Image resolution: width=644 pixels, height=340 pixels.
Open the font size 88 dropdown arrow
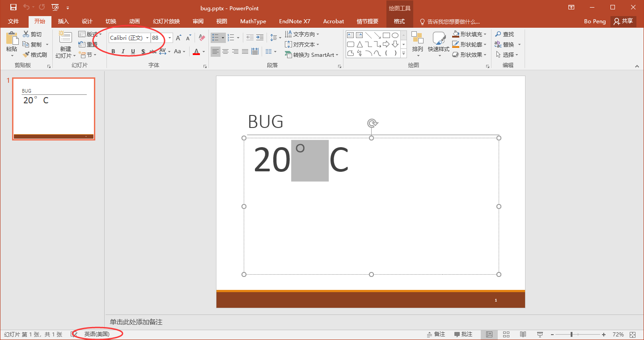169,38
